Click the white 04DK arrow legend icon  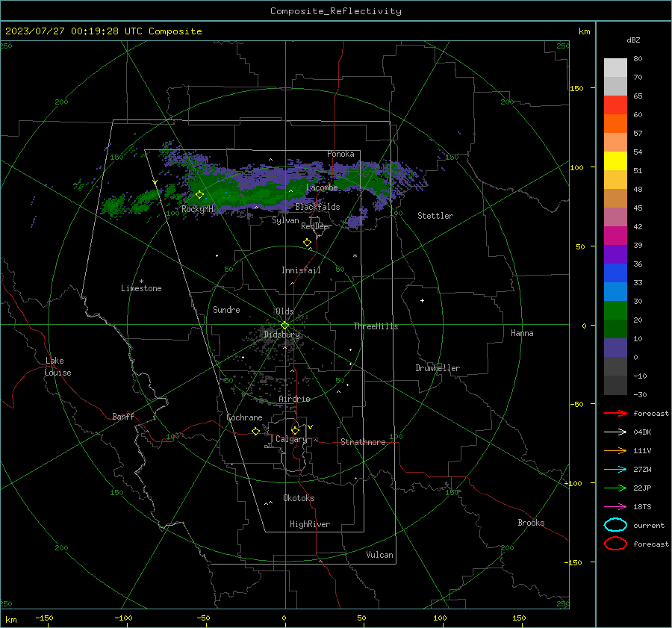615,432
